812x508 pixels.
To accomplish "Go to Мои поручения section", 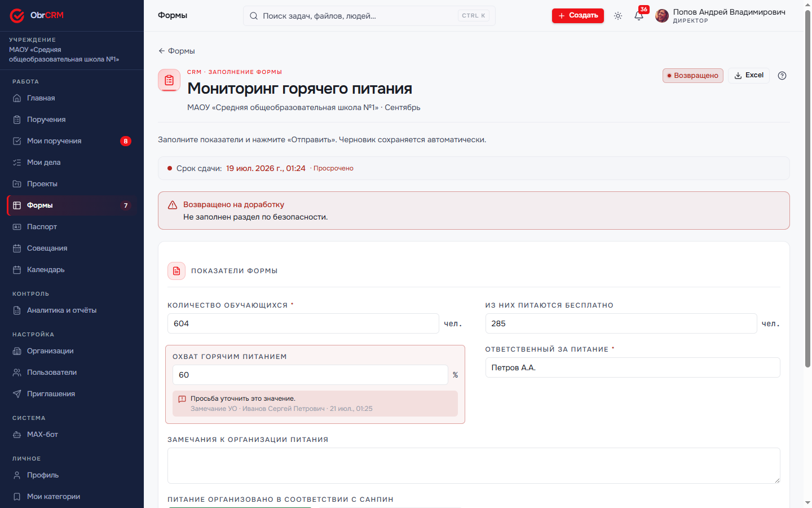I will 72,141.
